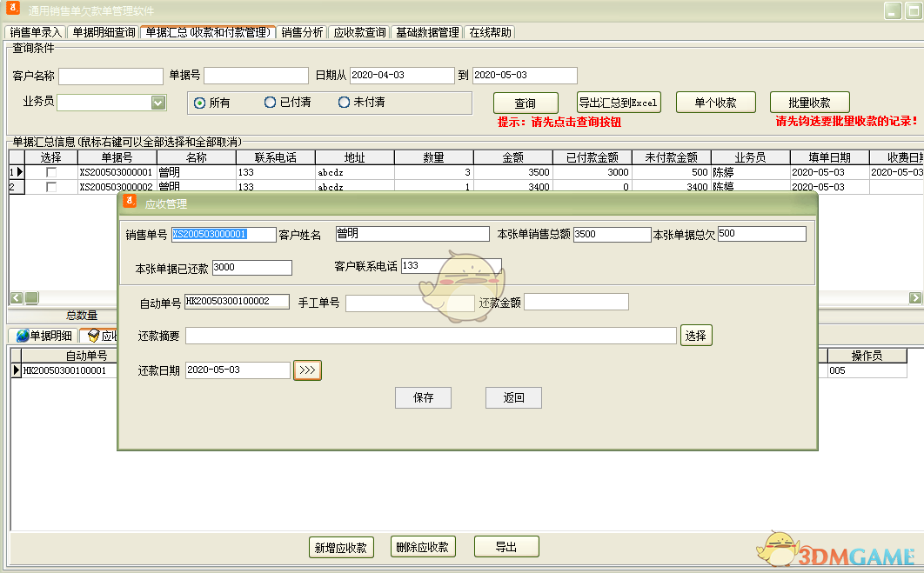Click the bucket icon on the 应收 tab
Screen dimensions: 924x573
93,336
